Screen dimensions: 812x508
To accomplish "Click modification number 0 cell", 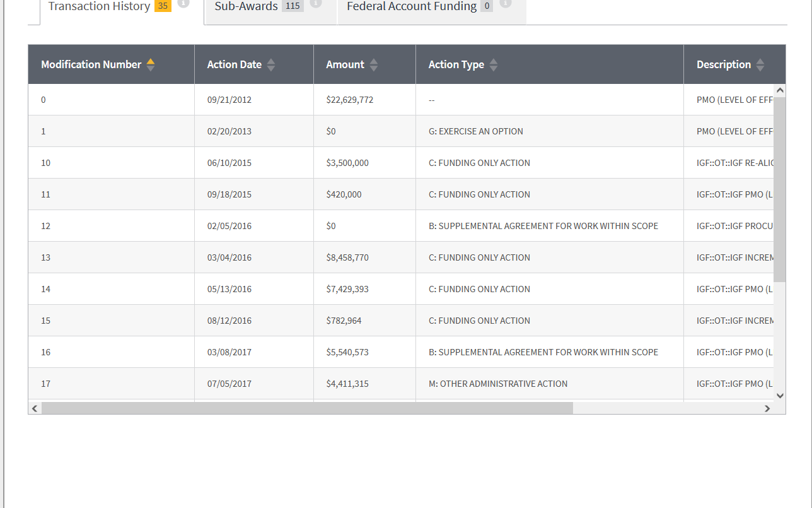I will 111,100.
